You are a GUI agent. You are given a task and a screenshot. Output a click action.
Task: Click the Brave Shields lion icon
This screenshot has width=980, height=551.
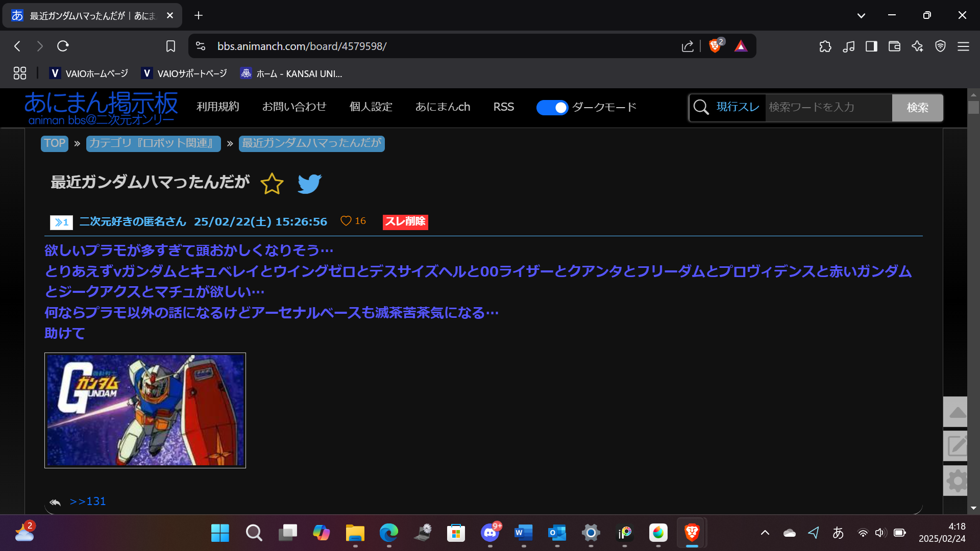715,46
